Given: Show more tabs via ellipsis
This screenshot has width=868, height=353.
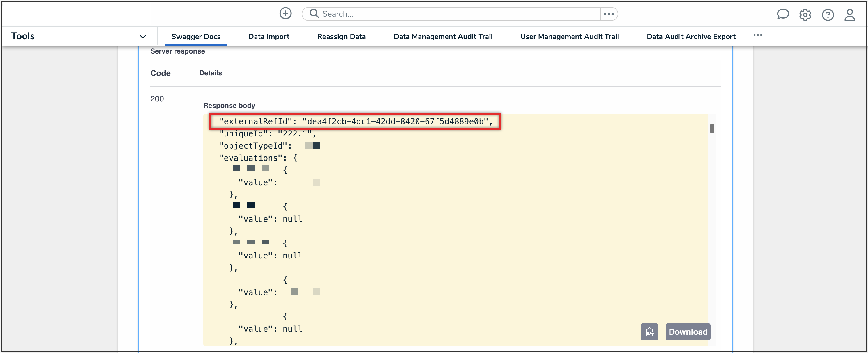Looking at the screenshot, I should pos(758,35).
